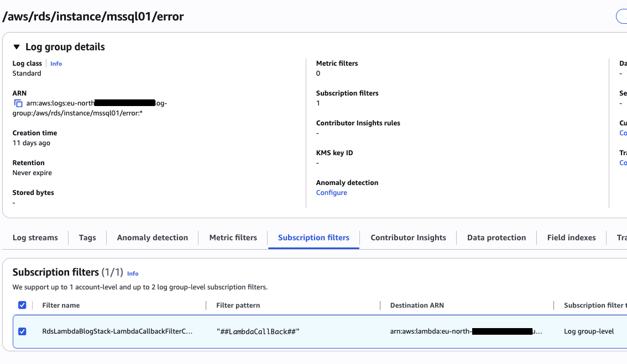
Task: Check the select-all checkbox in the filters table header
Action: pyautogui.click(x=23, y=305)
